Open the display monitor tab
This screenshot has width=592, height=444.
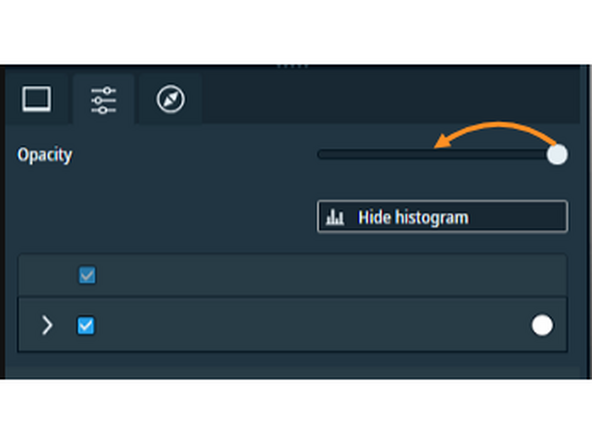[x=37, y=99]
